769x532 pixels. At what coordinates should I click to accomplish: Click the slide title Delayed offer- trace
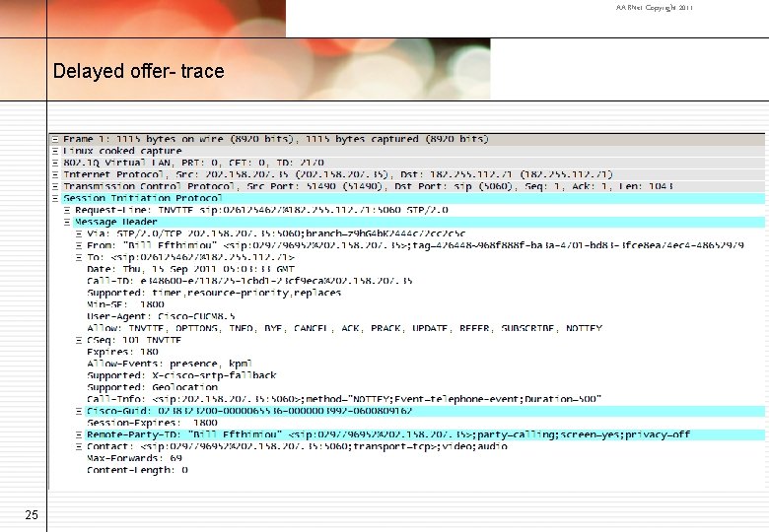[x=138, y=71]
